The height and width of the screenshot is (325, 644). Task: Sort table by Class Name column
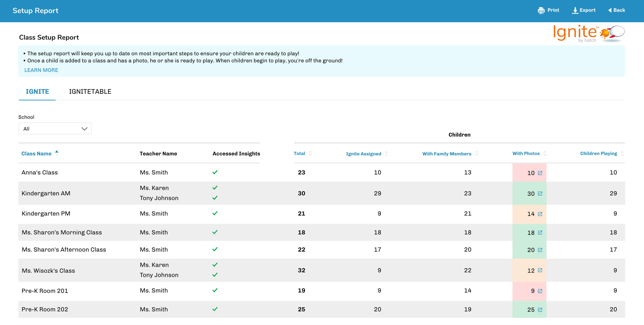[36, 154]
